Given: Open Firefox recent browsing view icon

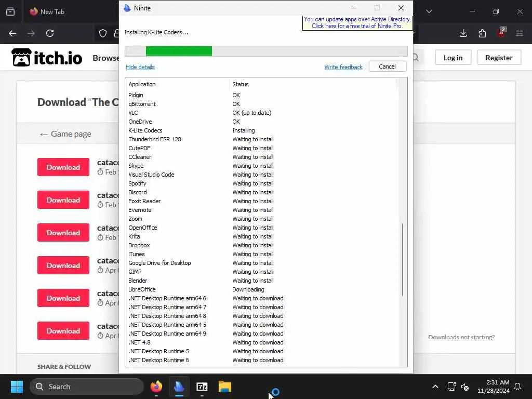Looking at the screenshot, I should (x=10, y=11).
